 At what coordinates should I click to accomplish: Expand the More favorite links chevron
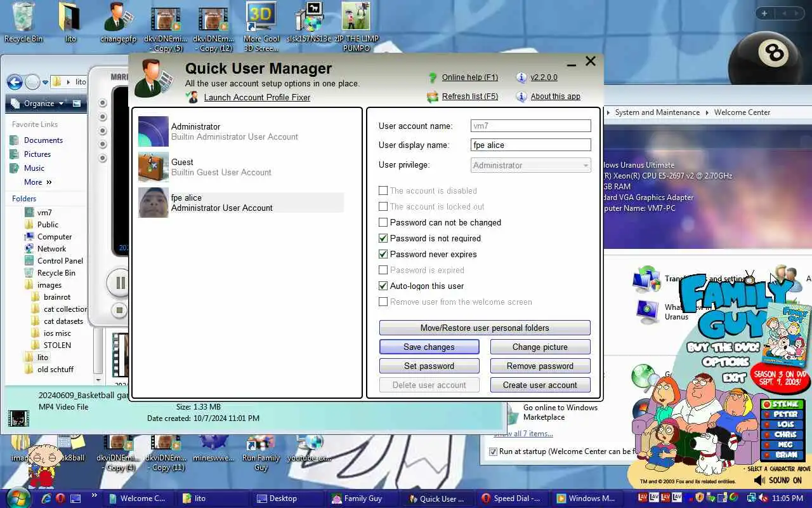pos(49,182)
